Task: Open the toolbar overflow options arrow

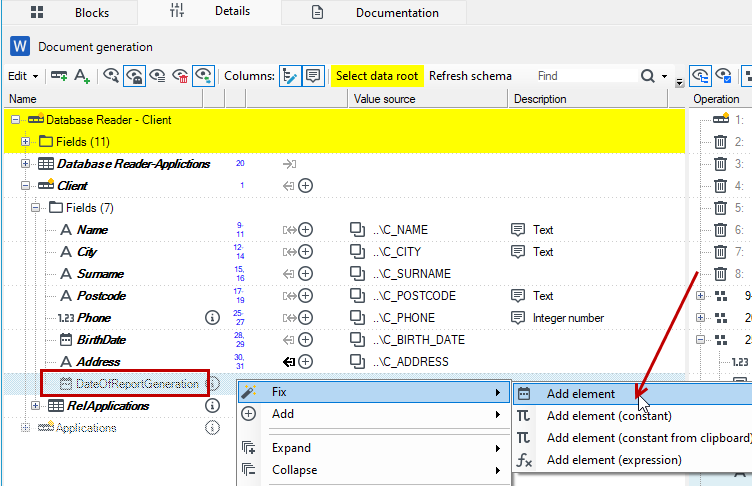Action: coord(679,83)
